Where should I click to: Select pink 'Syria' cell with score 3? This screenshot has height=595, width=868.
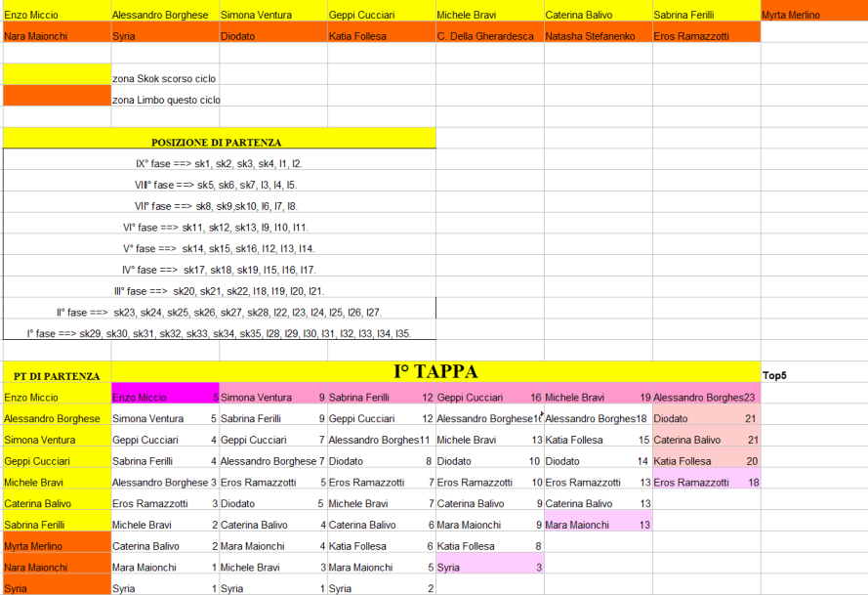click(489, 567)
